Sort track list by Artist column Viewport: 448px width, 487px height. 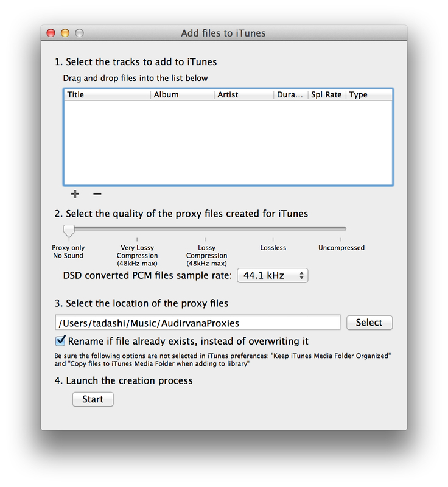(243, 95)
